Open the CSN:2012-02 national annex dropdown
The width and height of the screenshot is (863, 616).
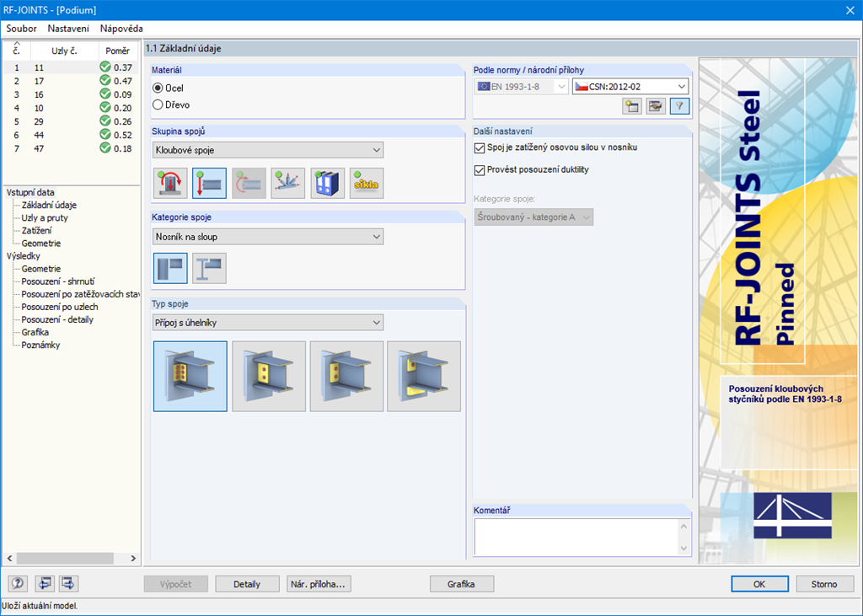point(630,87)
